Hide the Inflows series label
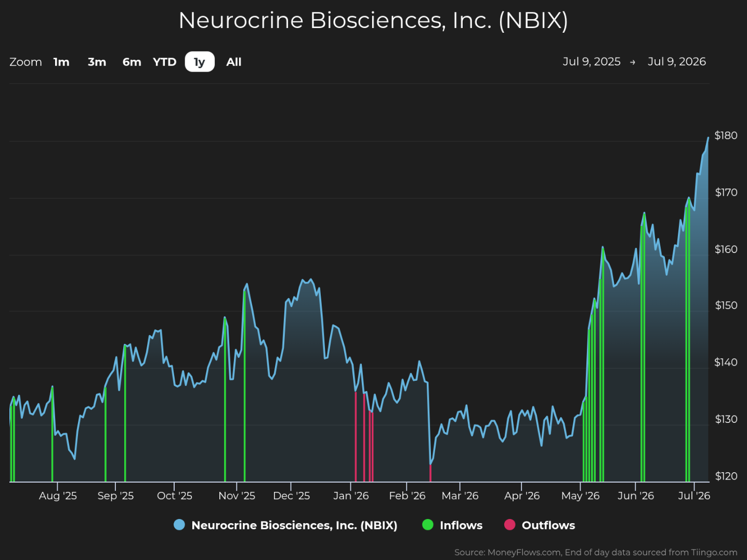Image resolution: width=747 pixels, height=560 pixels. 461,525
